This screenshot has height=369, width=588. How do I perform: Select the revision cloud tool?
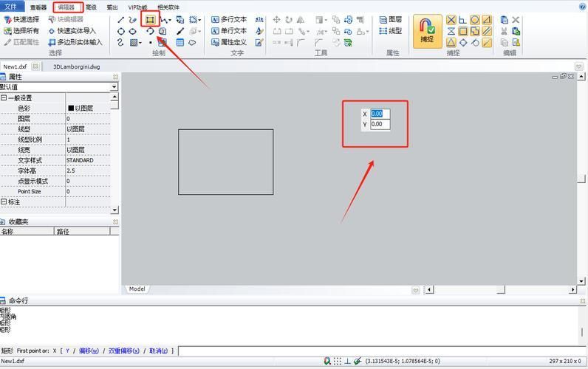coord(192,42)
